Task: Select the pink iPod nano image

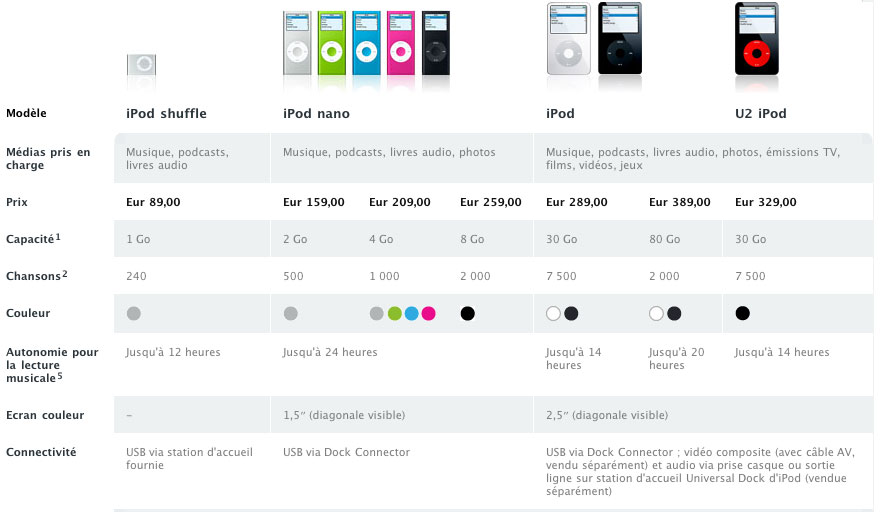Action: [x=401, y=43]
